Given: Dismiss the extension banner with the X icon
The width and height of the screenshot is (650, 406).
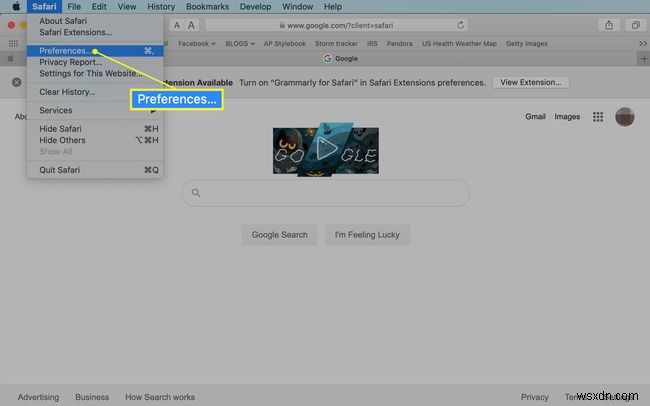Looking at the screenshot, I should pyautogui.click(x=17, y=82).
